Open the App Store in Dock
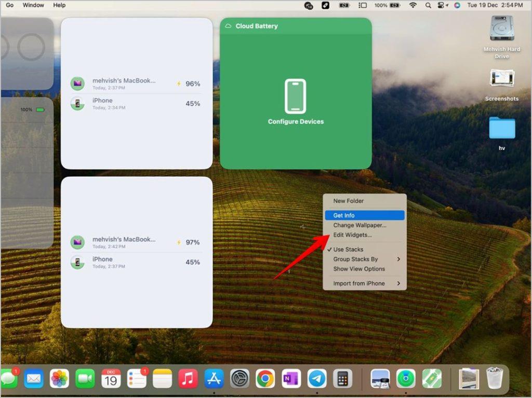 tap(214, 378)
